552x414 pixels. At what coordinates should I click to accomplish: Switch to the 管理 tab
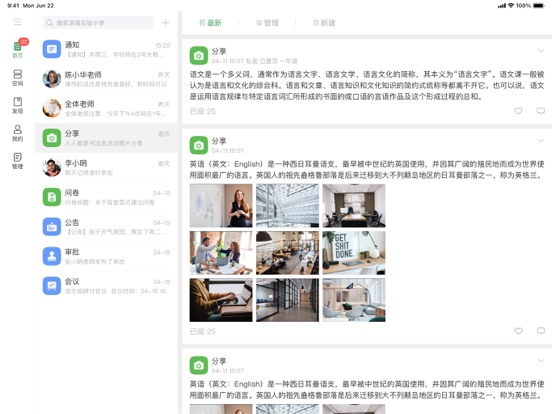267,23
